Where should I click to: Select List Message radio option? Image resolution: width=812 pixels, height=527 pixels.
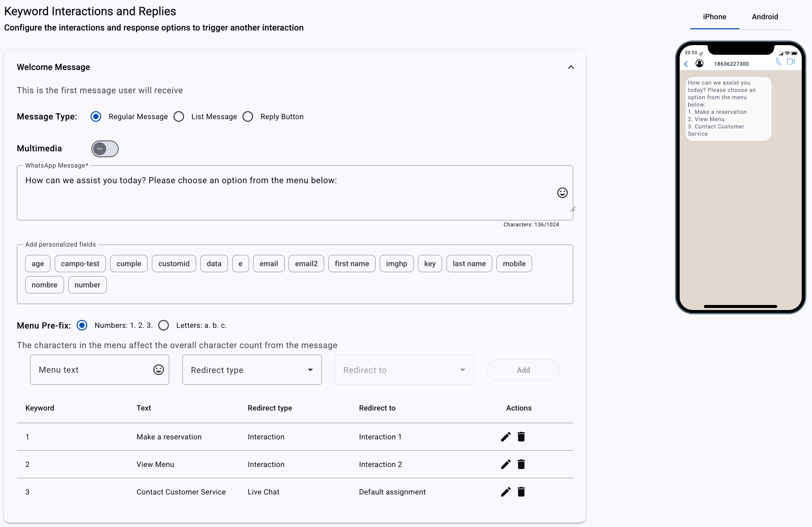(x=179, y=117)
